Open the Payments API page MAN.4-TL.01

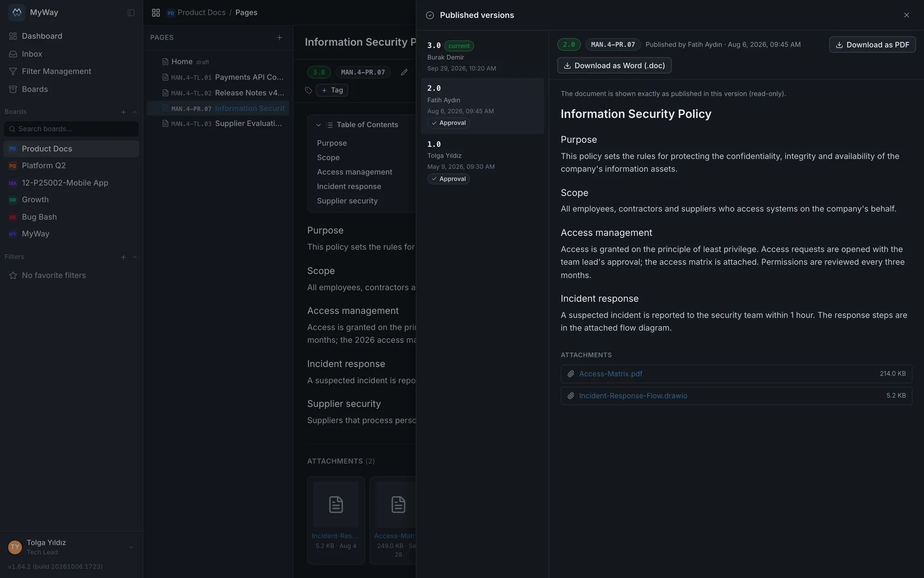(x=218, y=77)
